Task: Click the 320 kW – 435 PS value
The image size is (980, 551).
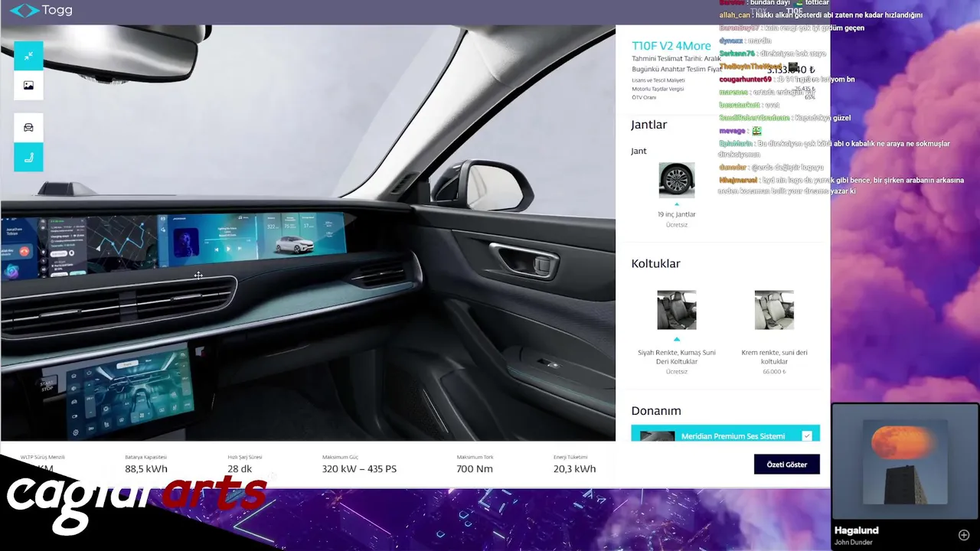Action: pos(359,469)
